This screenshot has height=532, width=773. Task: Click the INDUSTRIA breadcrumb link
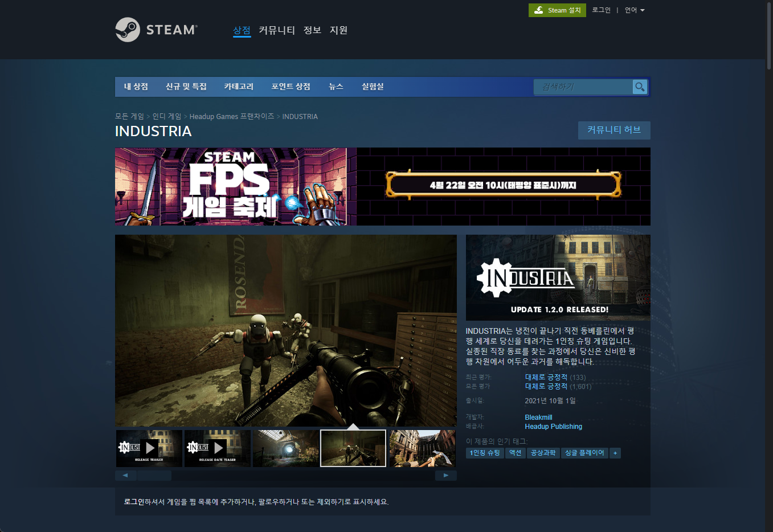click(300, 116)
